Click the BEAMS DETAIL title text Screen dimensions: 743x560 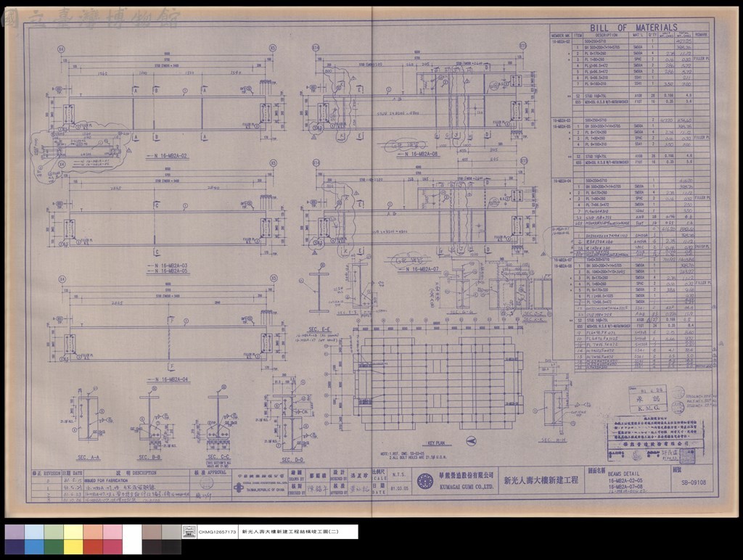tap(623, 474)
